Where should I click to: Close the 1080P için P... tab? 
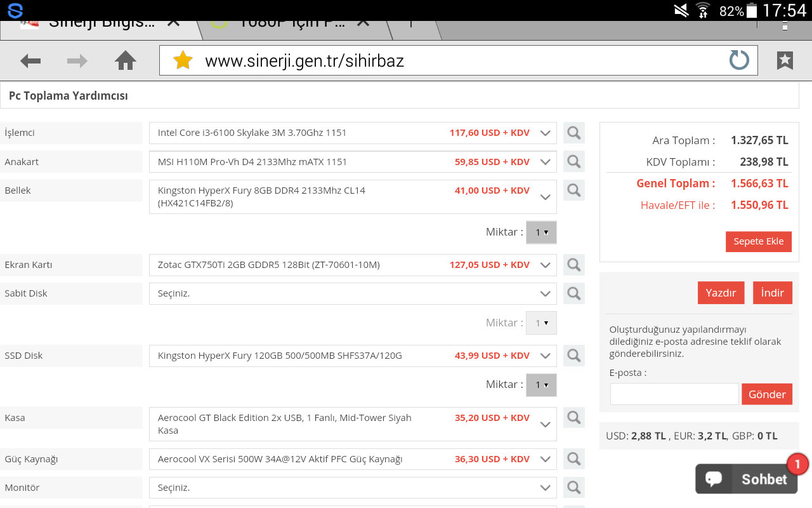pyautogui.click(x=363, y=23)
